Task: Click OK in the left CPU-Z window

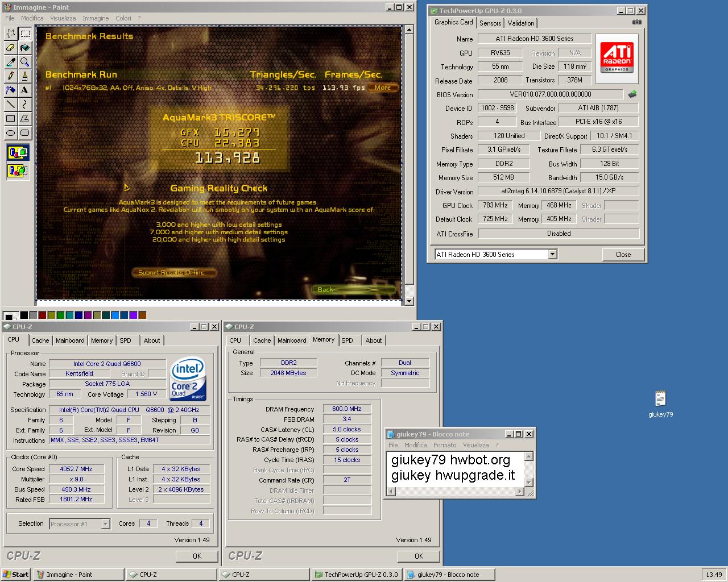Action: (x=197, y=556)
